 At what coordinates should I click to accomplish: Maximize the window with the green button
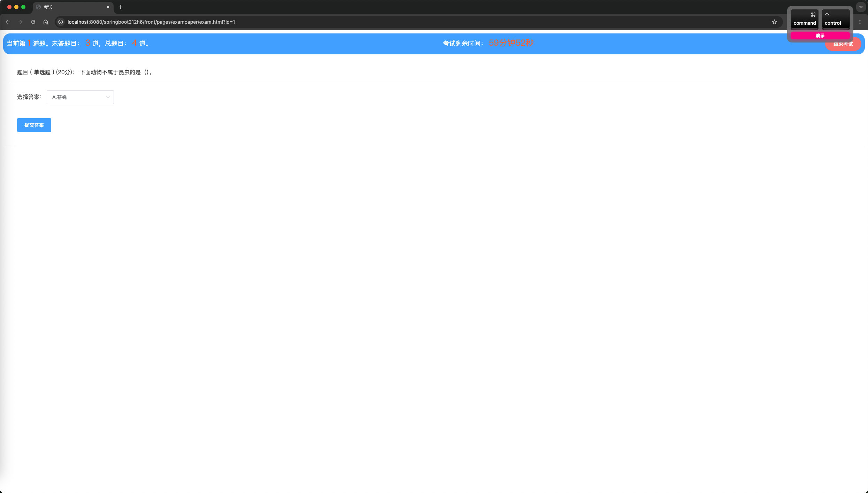[23, 7]
